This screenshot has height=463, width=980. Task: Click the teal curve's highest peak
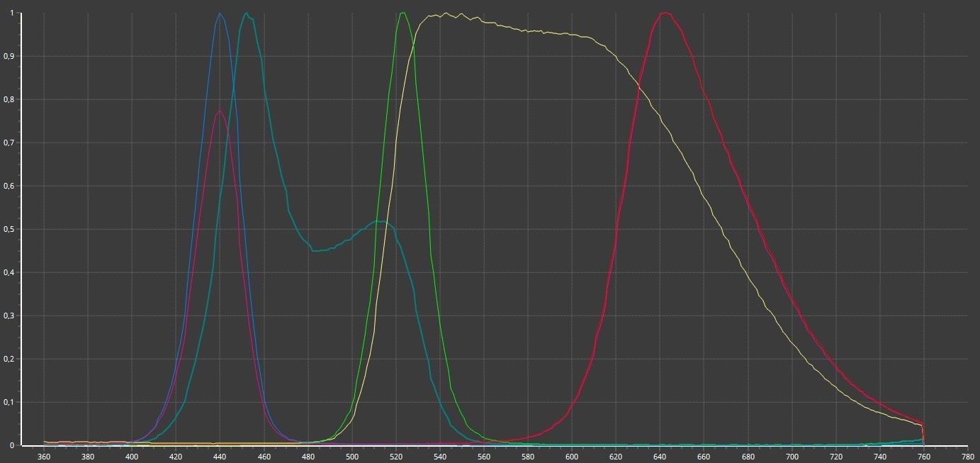tap(246, 13)
